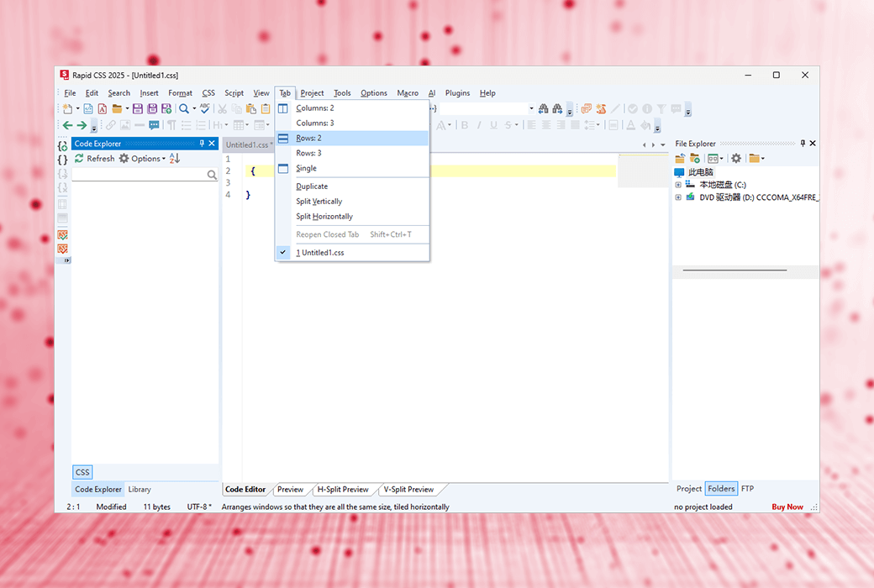Open File Explorer gear settings icon

pyautogui.click(x=736, y=158)
